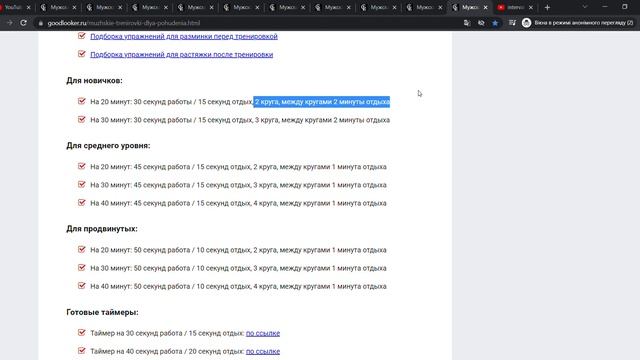
Task: Open a new browser tab
Action: 547,7
